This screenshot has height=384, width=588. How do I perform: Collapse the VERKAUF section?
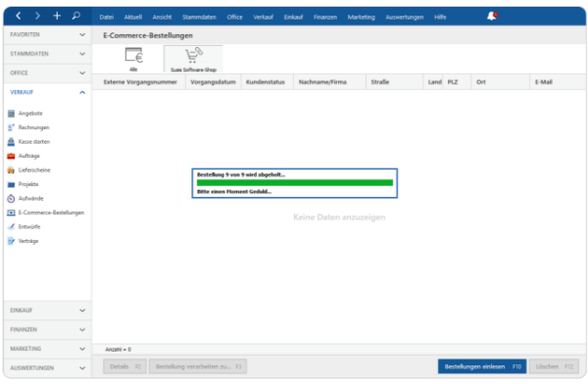pos(47,92)
